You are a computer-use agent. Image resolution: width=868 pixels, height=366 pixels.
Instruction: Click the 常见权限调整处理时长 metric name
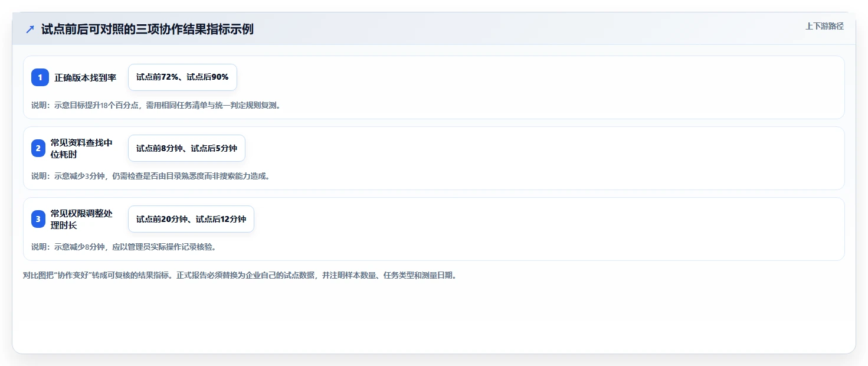81,219
